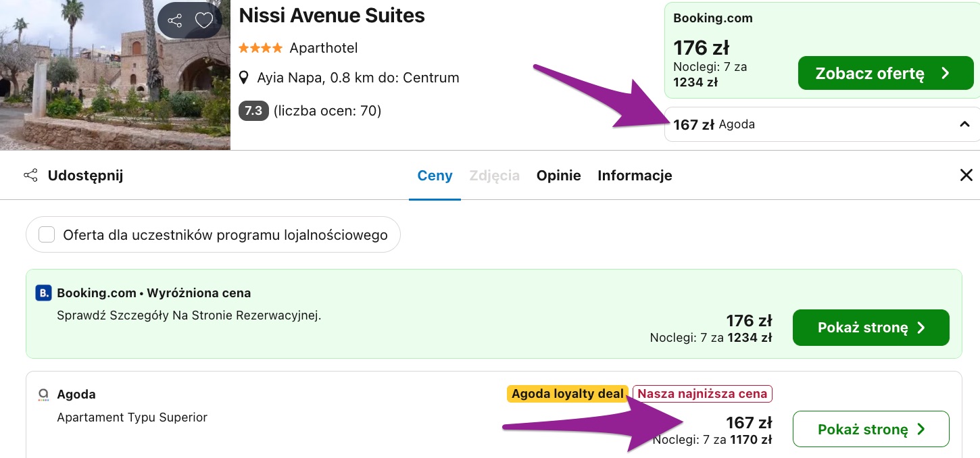
Task: Click the share icon beside Udostępnij
Action: [30, 176]
